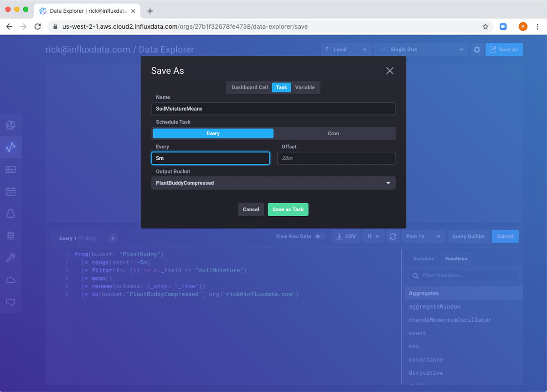Open the Alerts bell sidebar icon
This screenshot has height=392, width=547.
point(10,214)
